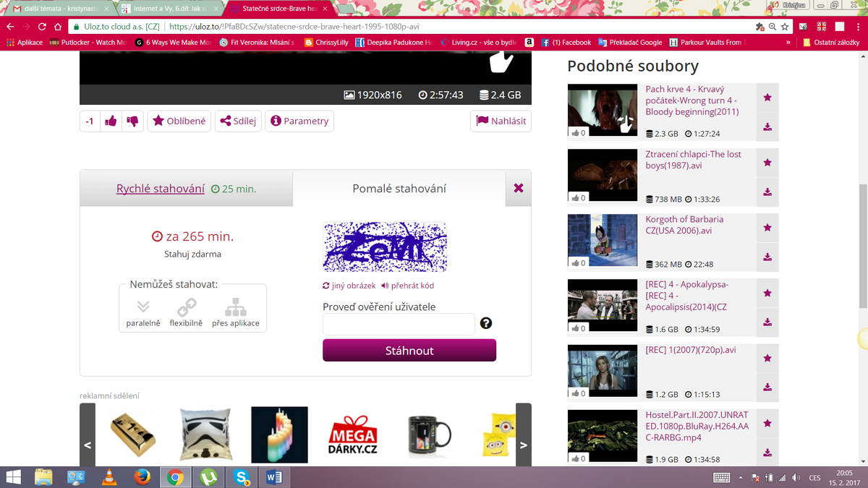Screen dimensions: 868x488
Task: Load another captcha via jiný obrázek
Action: (x=349, y=286)
